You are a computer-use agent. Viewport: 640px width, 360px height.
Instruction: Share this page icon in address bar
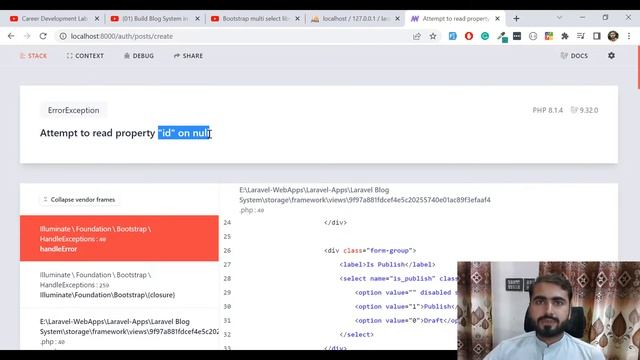[417, 36]
